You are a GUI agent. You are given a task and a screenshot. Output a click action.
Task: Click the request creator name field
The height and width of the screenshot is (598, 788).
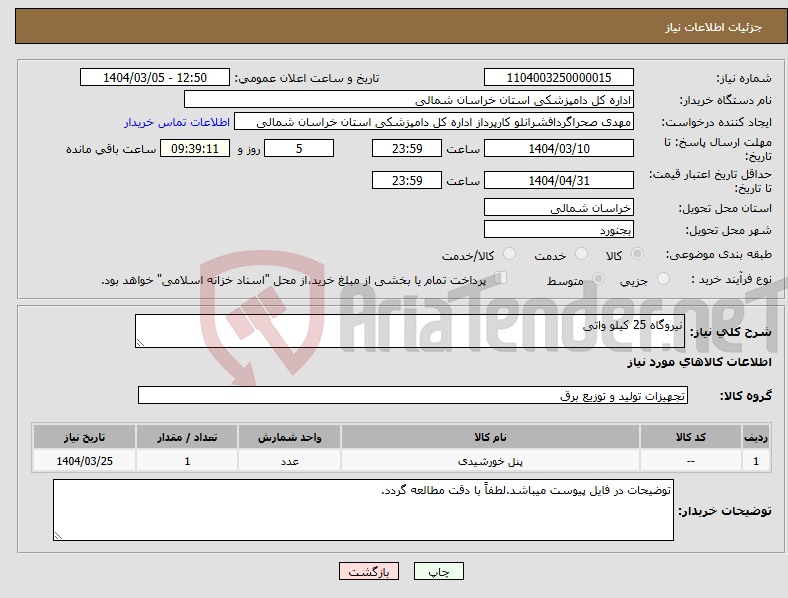[x=434, y=122]
